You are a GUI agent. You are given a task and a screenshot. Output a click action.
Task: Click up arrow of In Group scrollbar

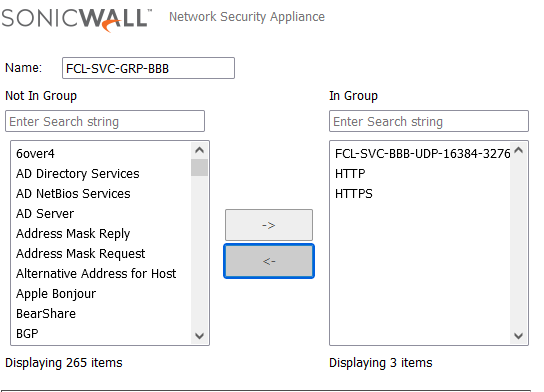(519, 150)
